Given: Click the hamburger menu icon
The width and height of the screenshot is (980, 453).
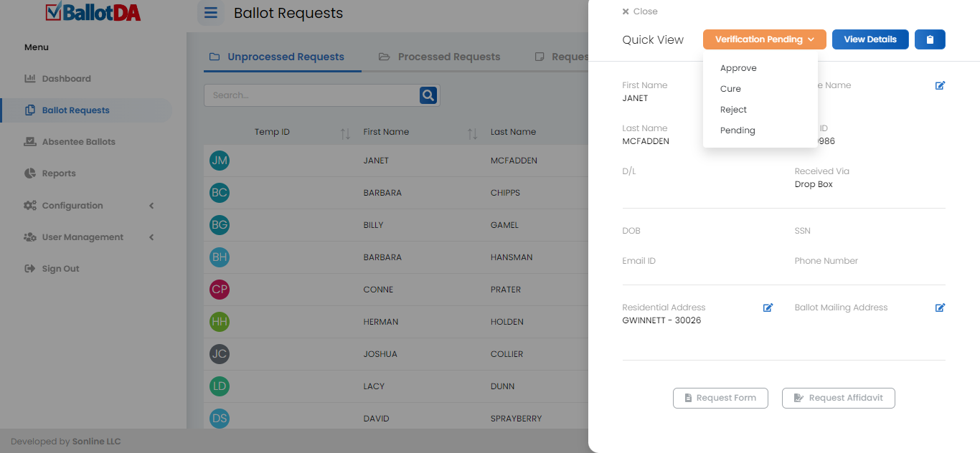Looking at the screenshot, I should click(210, 14).
